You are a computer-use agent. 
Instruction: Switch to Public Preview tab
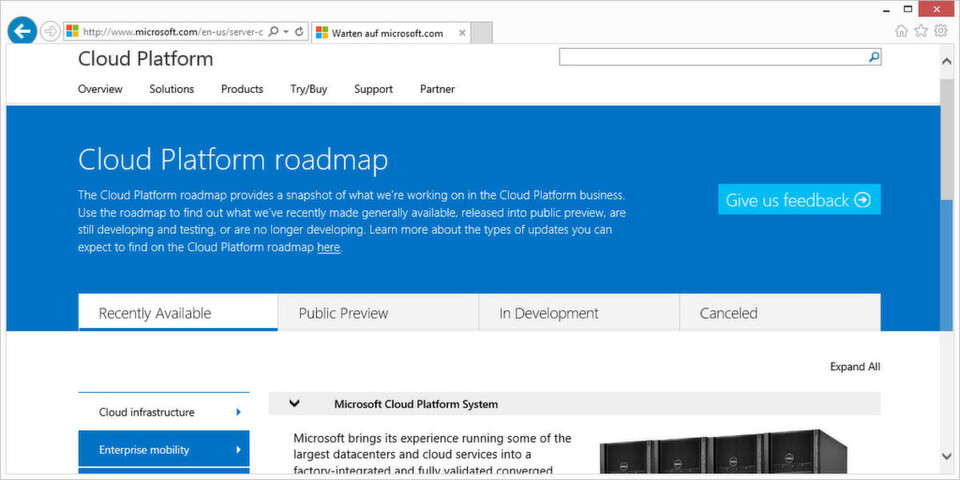(378, 313)
